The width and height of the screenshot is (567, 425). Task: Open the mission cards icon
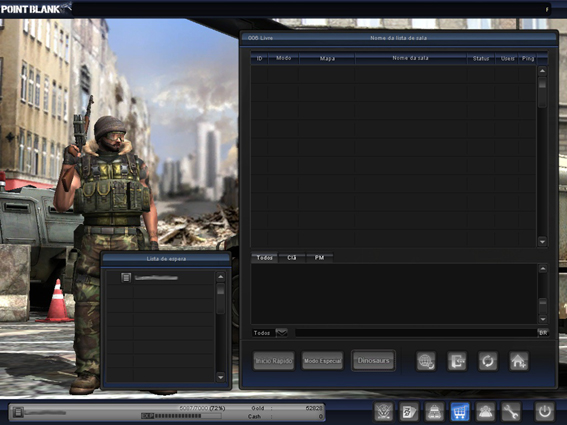click(409, 412)
